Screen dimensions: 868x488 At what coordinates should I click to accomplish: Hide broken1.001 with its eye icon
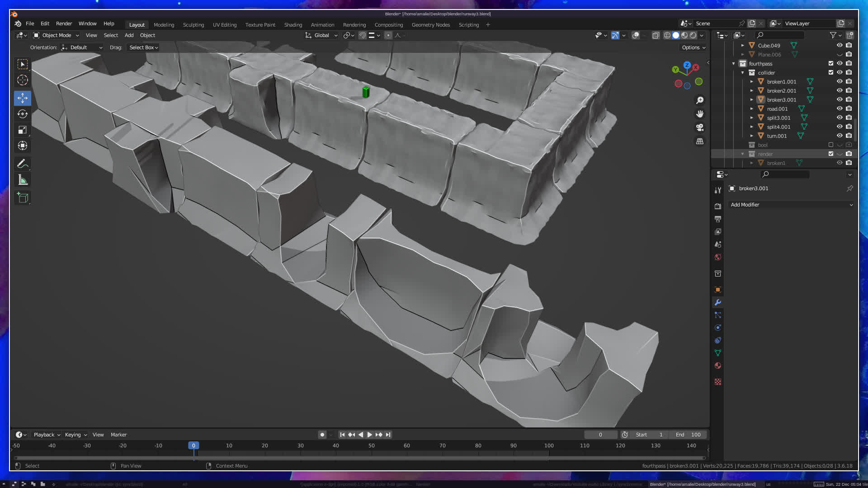pos(840,82)
